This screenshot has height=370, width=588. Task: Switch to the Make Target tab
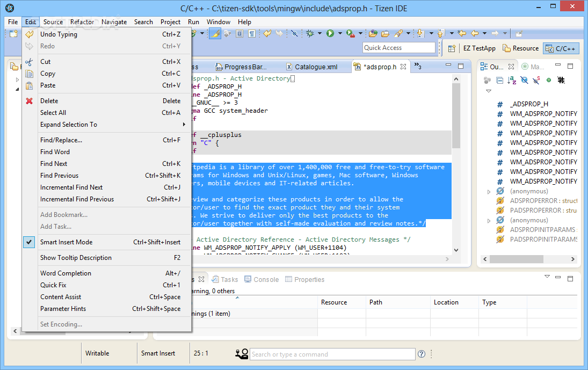(x=533, y=67)
